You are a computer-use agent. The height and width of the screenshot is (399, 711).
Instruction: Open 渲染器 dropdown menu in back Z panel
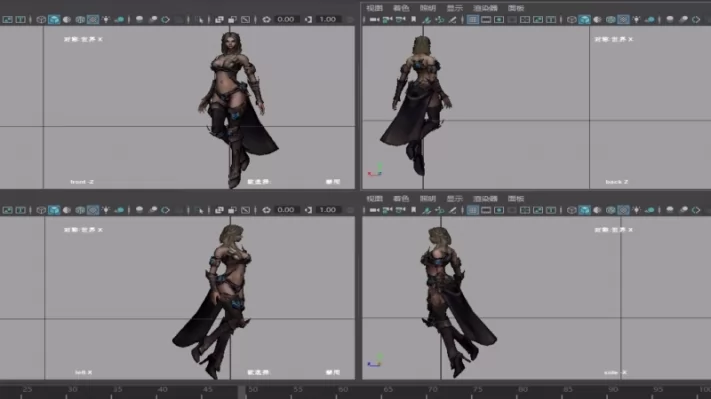point(485,8)
